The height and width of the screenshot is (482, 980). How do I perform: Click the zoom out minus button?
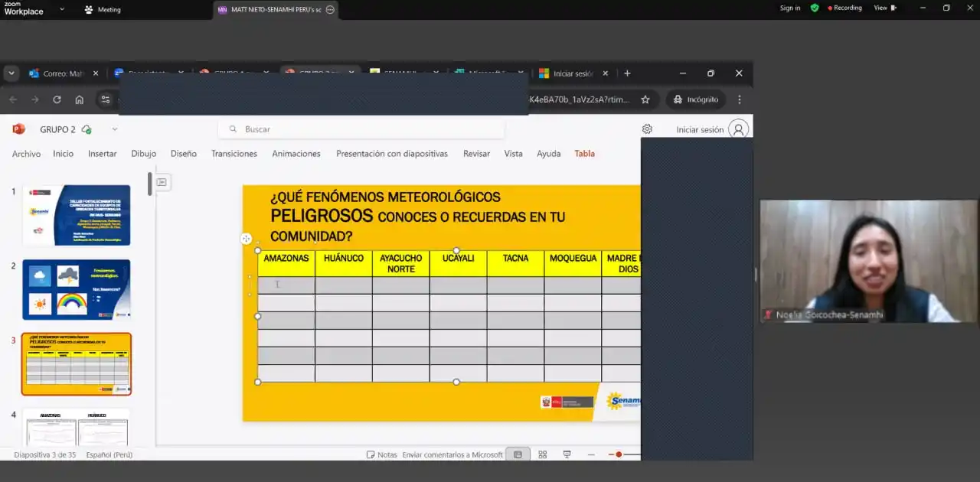click(592, 454)
